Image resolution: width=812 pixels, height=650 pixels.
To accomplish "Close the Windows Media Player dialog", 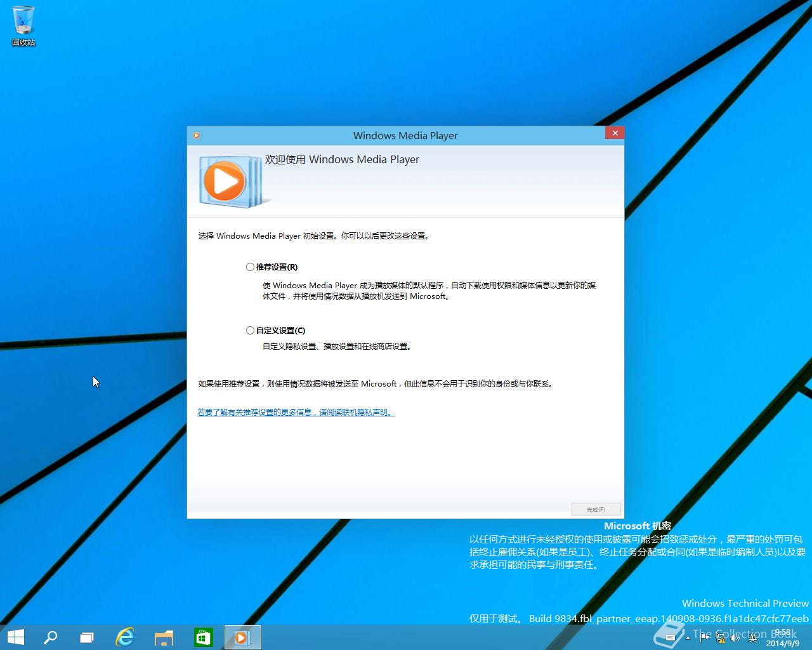I will pos(614,133).
